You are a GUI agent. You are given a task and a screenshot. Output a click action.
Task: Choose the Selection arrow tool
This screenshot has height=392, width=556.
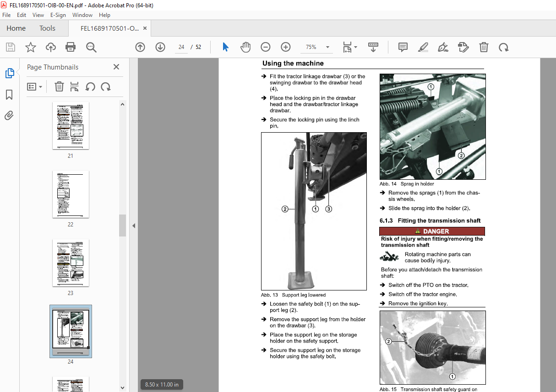pyautogui.click(x=225, y=47)
